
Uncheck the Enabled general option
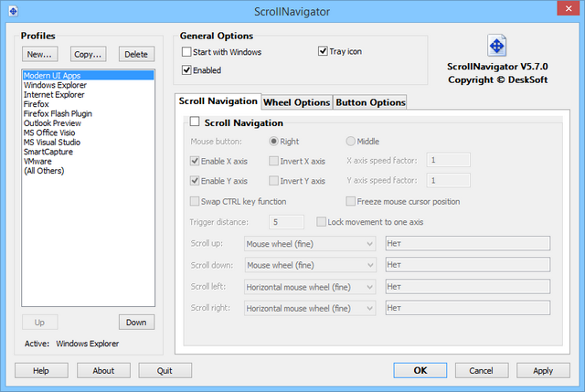tap(187, 70)
